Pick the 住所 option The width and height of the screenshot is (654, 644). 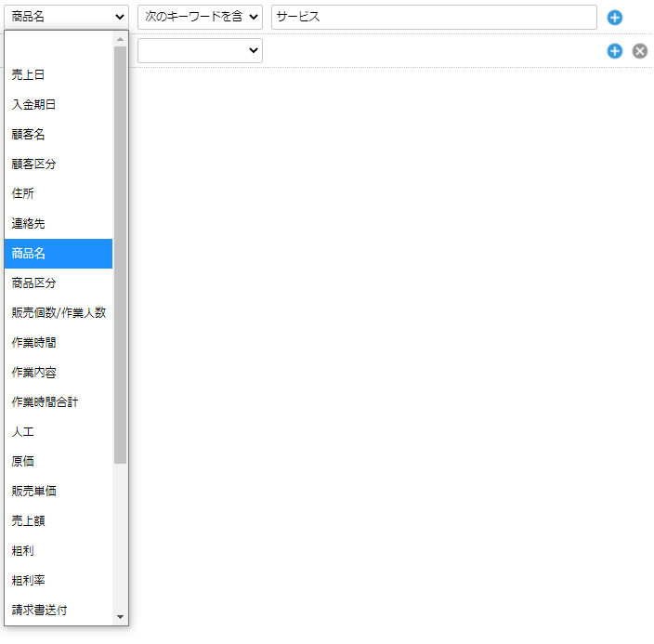(59, 194)
